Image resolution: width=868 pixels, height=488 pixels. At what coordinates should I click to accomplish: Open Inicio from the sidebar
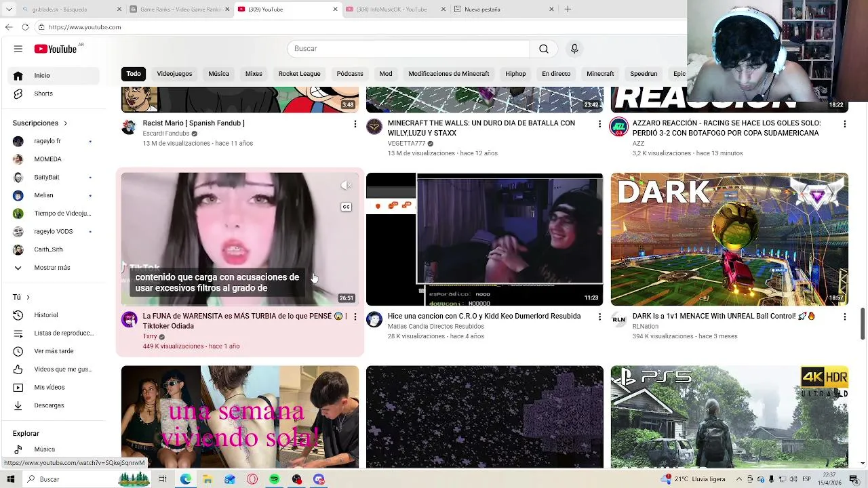tap(54, 75)
